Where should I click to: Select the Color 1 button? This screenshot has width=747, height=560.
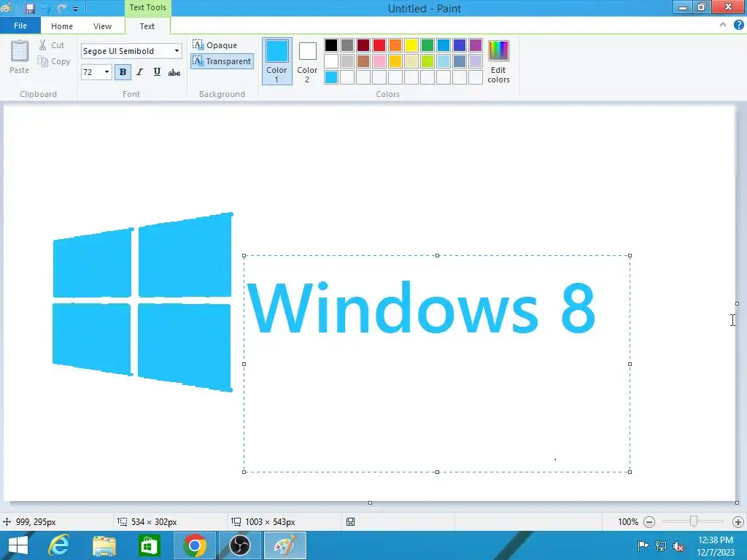pos(276,61)
